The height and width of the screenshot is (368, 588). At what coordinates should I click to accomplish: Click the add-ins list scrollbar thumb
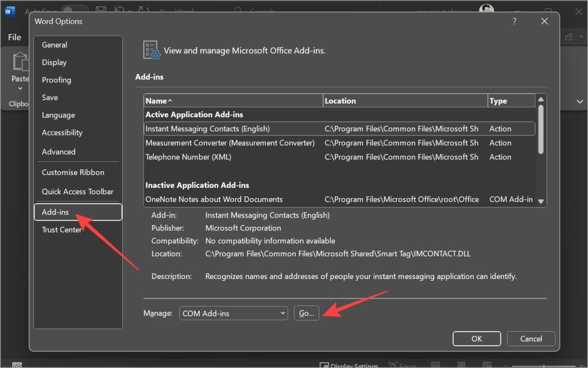tap(541, 129)
